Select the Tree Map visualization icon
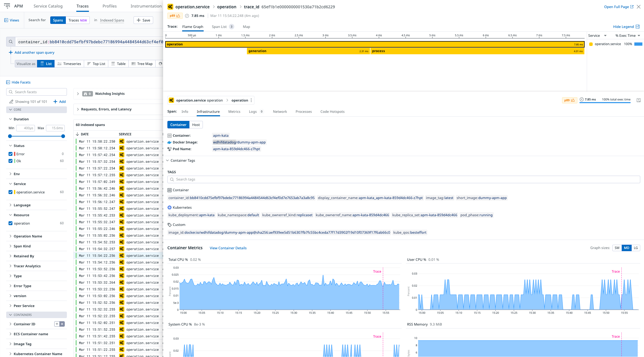 click(134, 64)
